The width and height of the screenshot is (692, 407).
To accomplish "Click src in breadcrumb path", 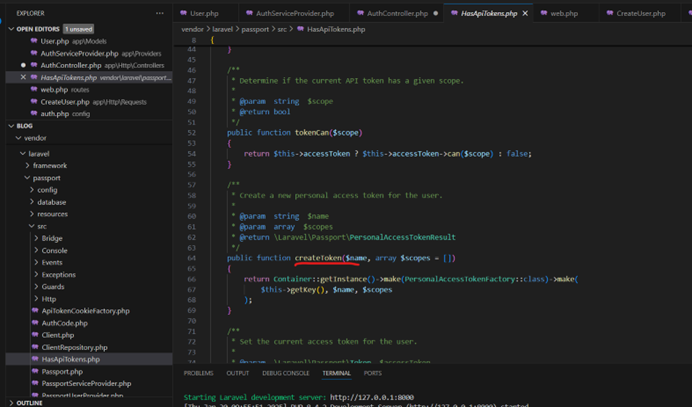I will coord(282,29).
